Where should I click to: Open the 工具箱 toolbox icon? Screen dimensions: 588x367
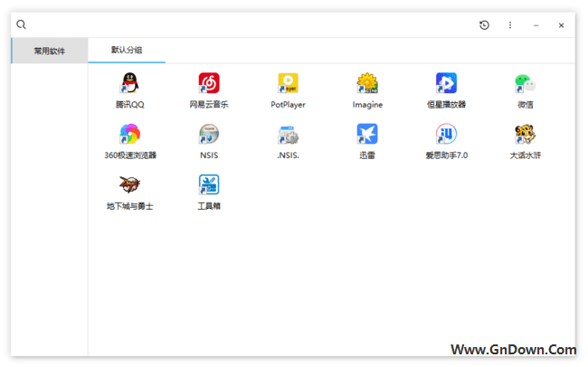(x=209, y=184)
